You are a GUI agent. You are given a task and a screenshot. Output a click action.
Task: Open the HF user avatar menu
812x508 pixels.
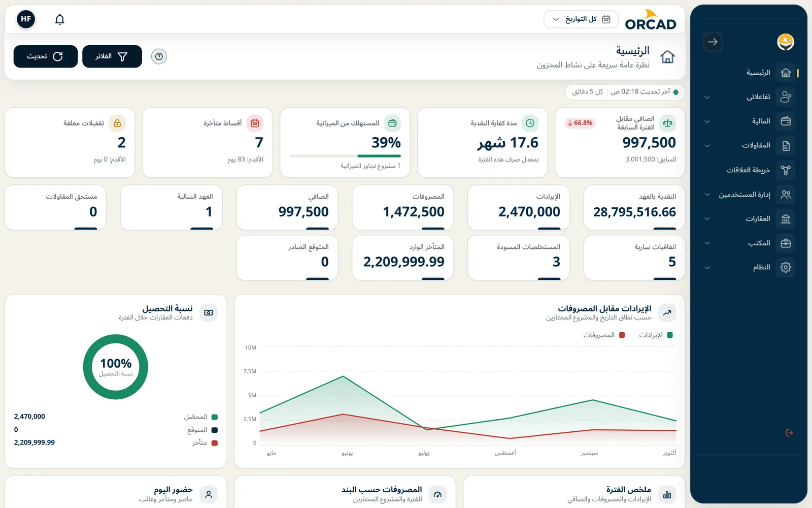pos(26,19)
